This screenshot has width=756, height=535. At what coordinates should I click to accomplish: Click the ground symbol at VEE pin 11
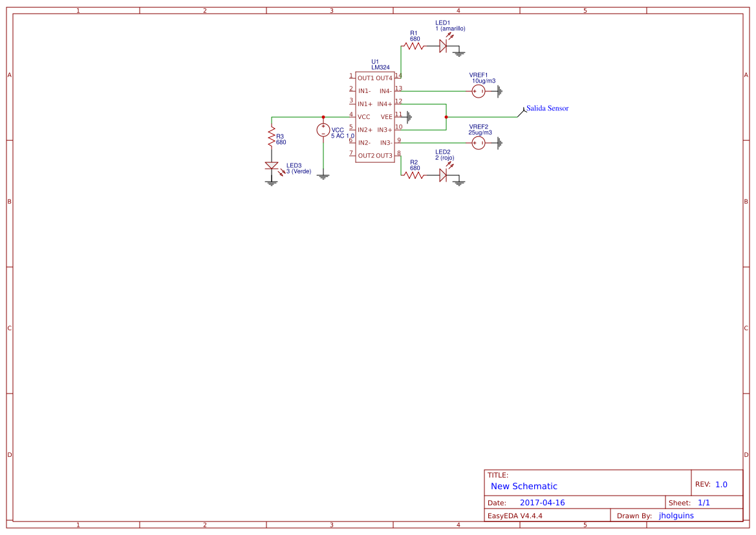point(409,117)
